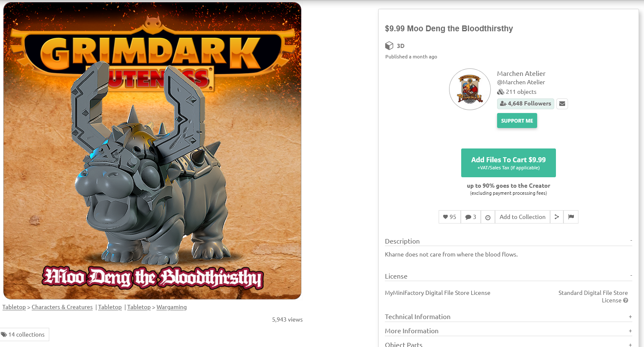
Task: Open the Characters & Creatures category link
Action: (62, 307)
